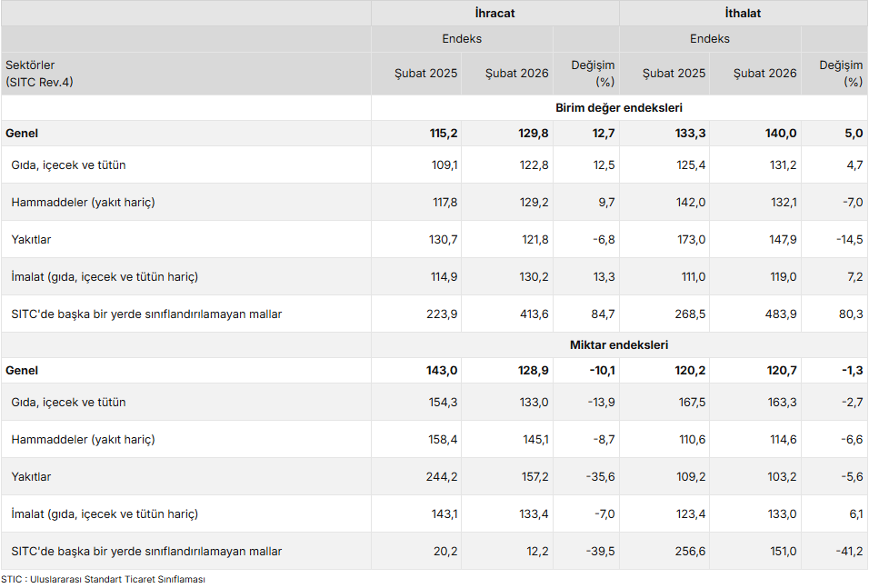This screenshot has height=588, width=869.
Task: Click the import unit value cell 483,9
Action: coord(780,314)
